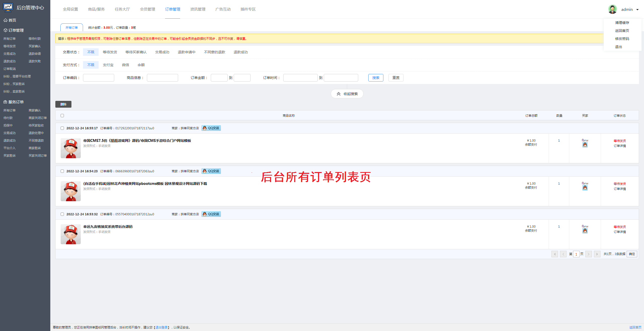Focus the 商品信息 input field
The height and width of the screenshot is (331, 644).
163,78
